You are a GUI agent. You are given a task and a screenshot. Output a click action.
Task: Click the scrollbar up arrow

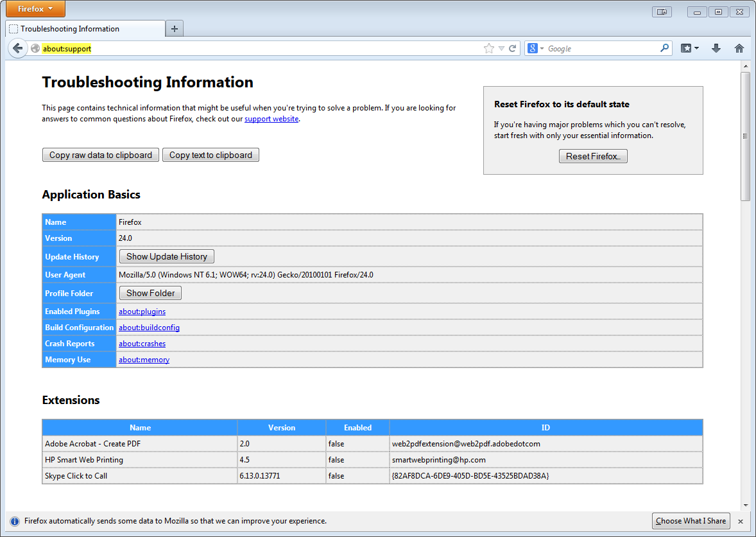(x=745, y=66)
